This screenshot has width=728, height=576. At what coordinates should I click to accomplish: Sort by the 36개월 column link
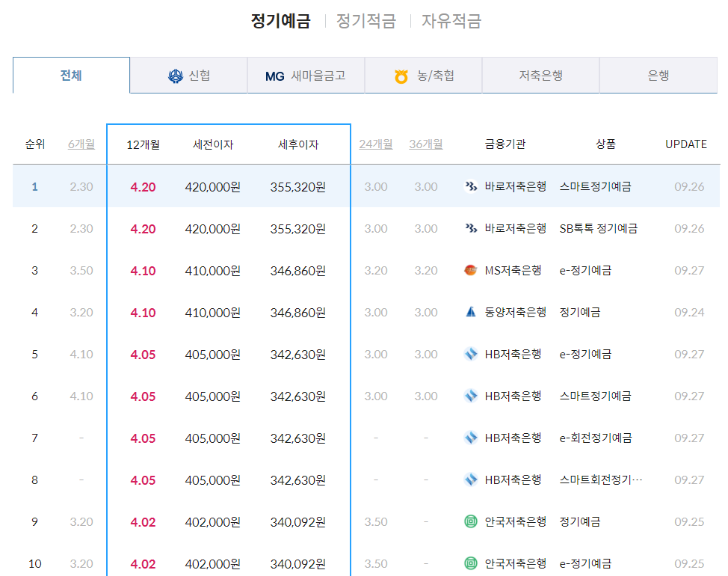coord(426,144)
